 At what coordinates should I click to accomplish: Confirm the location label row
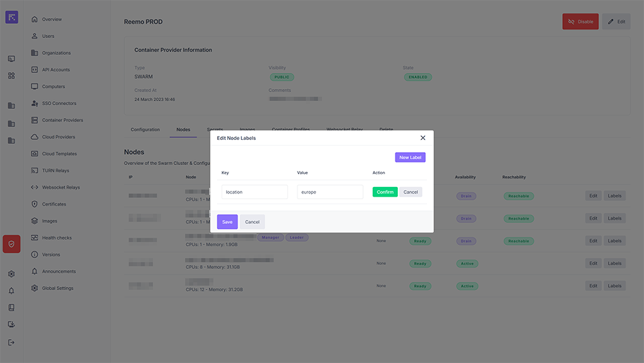385,192
